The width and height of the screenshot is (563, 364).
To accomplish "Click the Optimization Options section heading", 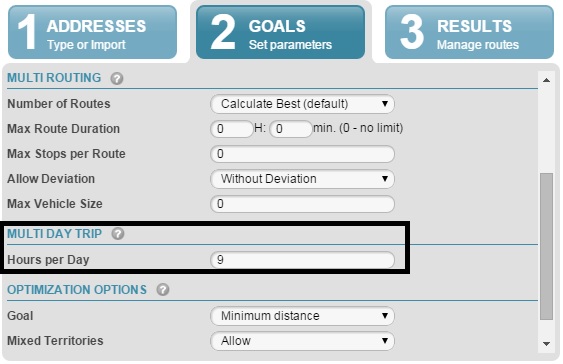I will [x=77, y=290].
